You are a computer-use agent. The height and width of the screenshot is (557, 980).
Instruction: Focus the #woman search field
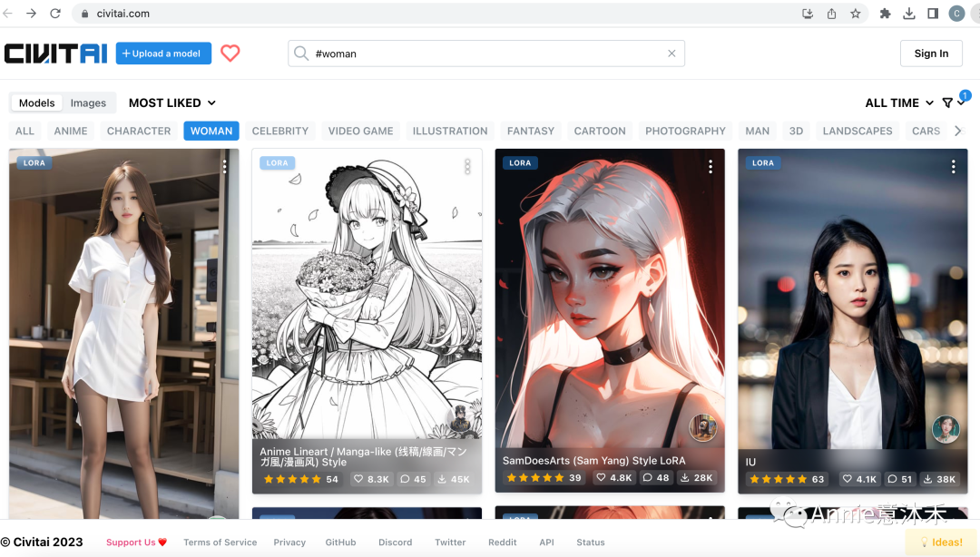point(486,54)
